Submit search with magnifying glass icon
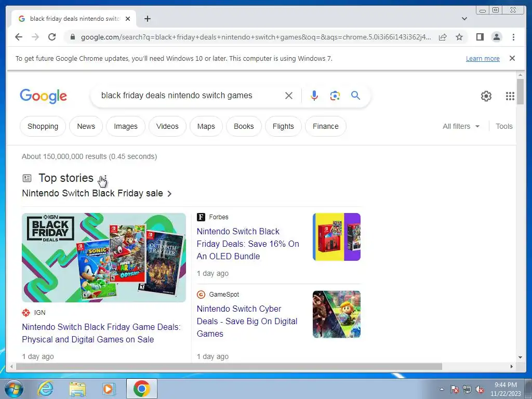The width and height of the screenshot is (532, 399). tap(355, 96)
